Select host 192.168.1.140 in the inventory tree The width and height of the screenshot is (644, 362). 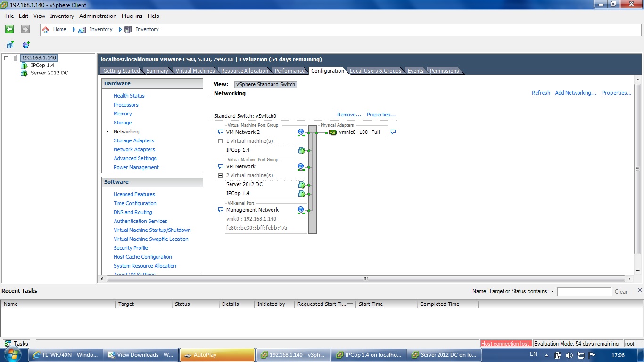[39, 58]
